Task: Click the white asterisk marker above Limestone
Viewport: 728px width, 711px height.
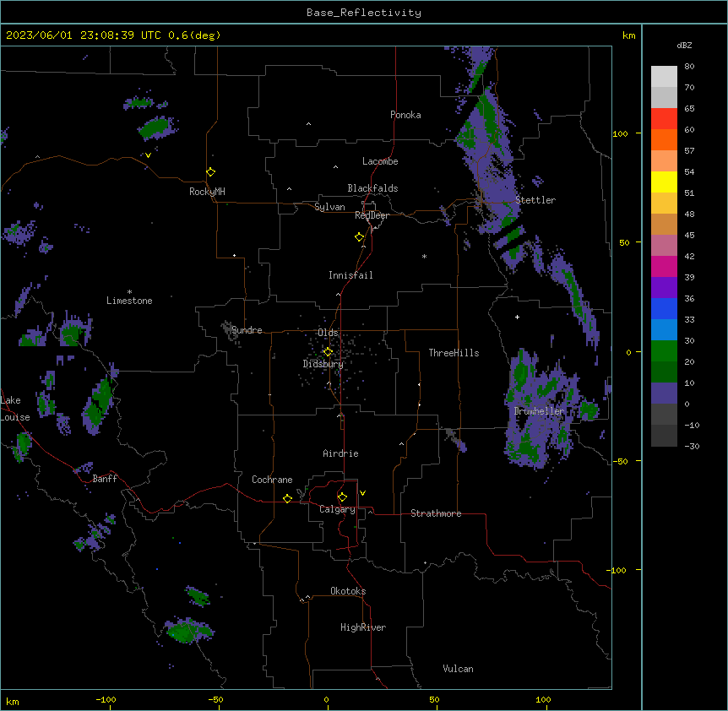Action: coord(129,292)
